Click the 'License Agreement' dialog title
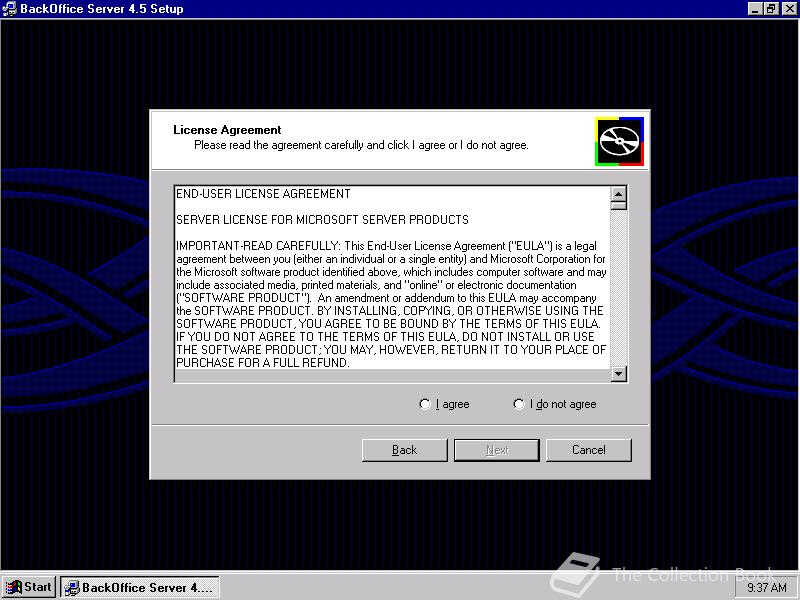 (x=227, y=130)
